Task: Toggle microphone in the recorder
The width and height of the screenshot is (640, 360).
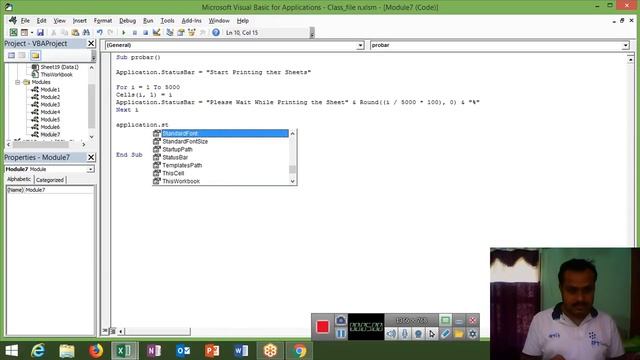Action: tap(404, 333)
